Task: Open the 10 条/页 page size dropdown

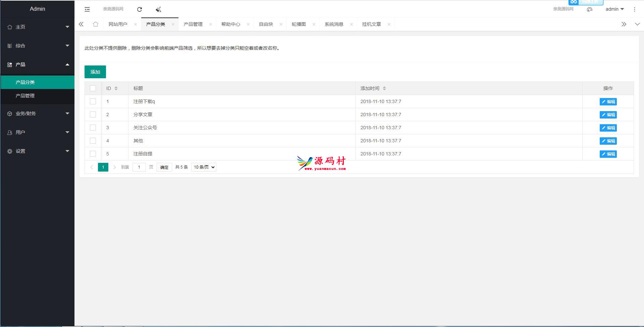Action: tap(204, 167)
